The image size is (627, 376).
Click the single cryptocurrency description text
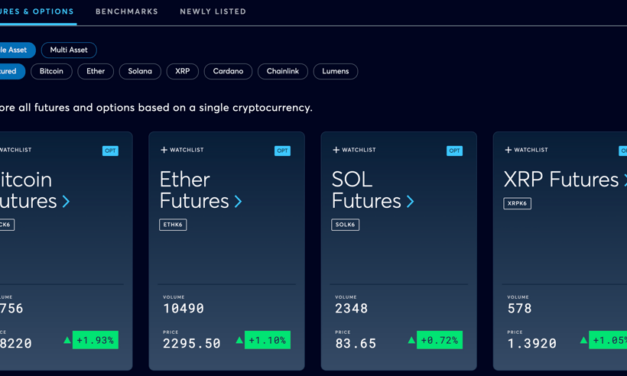156,108
